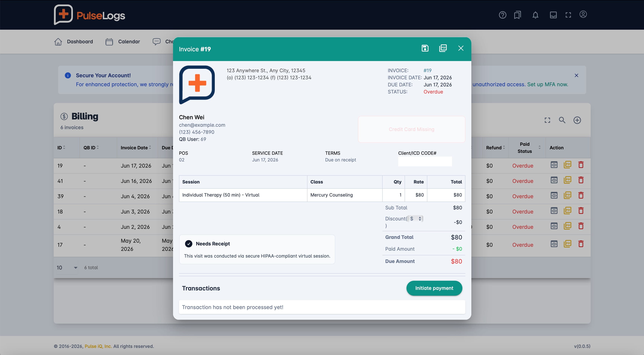Click the 6 total footer count
The image size is (644, 355).
click(91, 267)
